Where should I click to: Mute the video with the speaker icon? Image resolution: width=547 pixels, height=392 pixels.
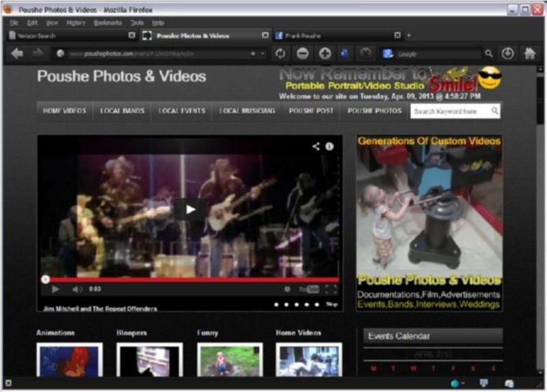point(77,289)
